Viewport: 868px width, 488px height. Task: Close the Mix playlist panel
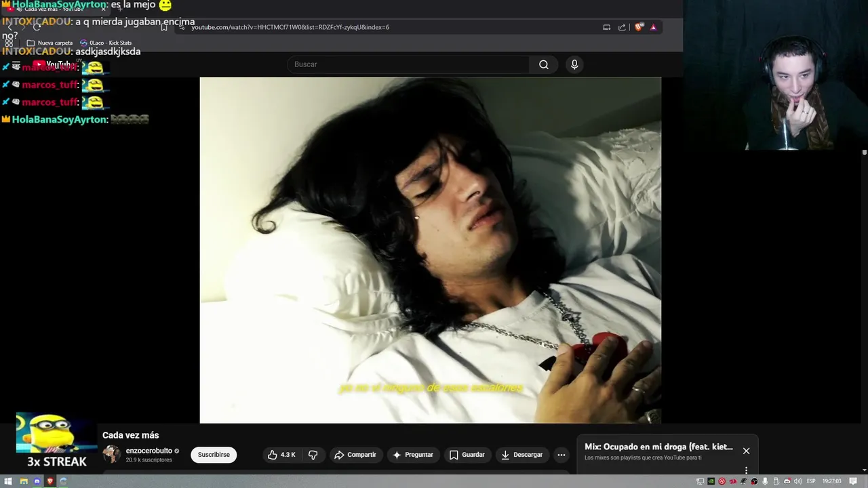746,451
